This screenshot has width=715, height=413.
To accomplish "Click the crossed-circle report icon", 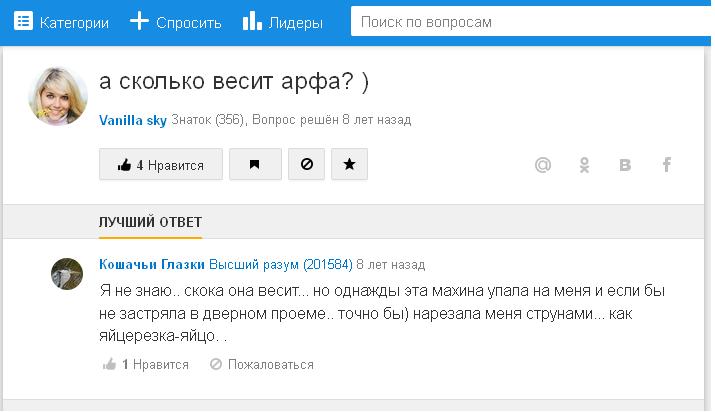I will click(306, 165).
